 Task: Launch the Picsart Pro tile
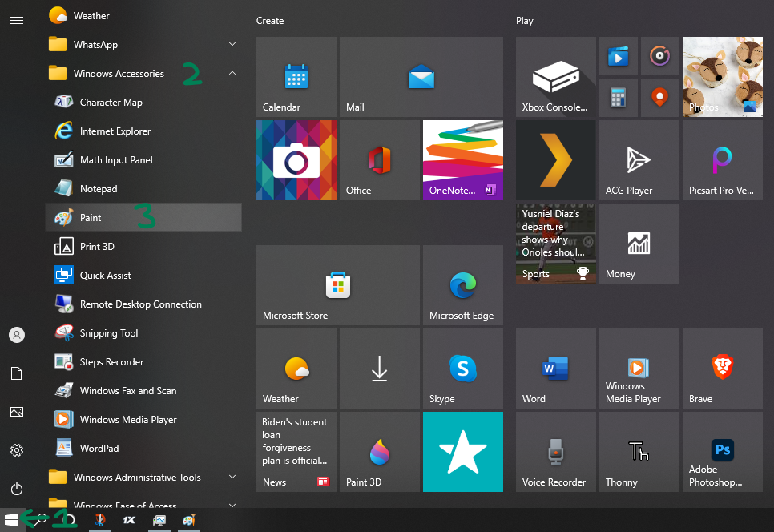coord(723,160)
